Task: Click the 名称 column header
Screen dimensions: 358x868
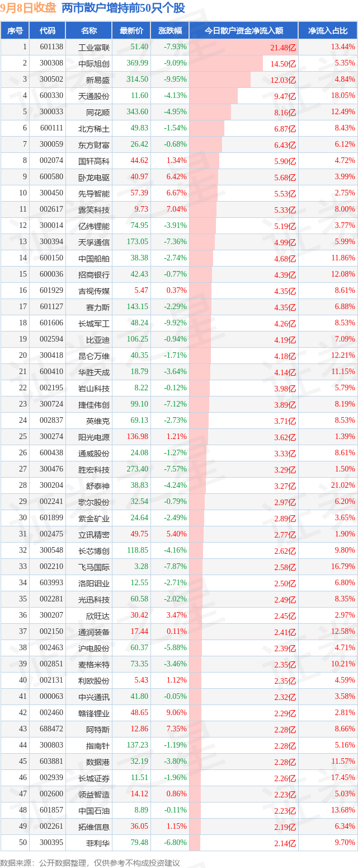Action: pyautogui.click(x=88, y=31)
